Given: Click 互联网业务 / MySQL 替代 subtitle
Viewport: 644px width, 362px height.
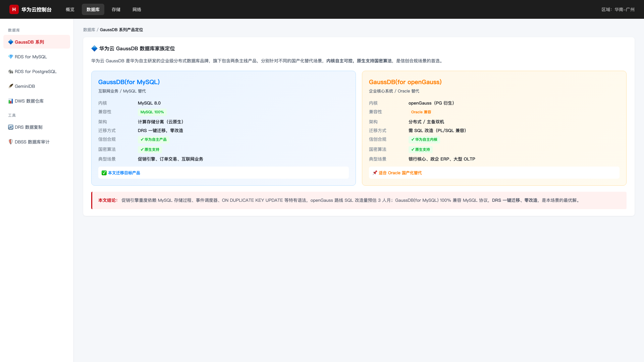Looking at the screenshot, I should click(122, 91).
